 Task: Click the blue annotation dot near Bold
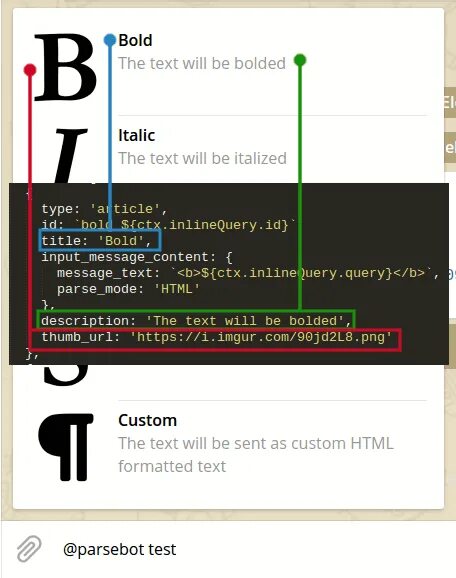click(110, 40)
